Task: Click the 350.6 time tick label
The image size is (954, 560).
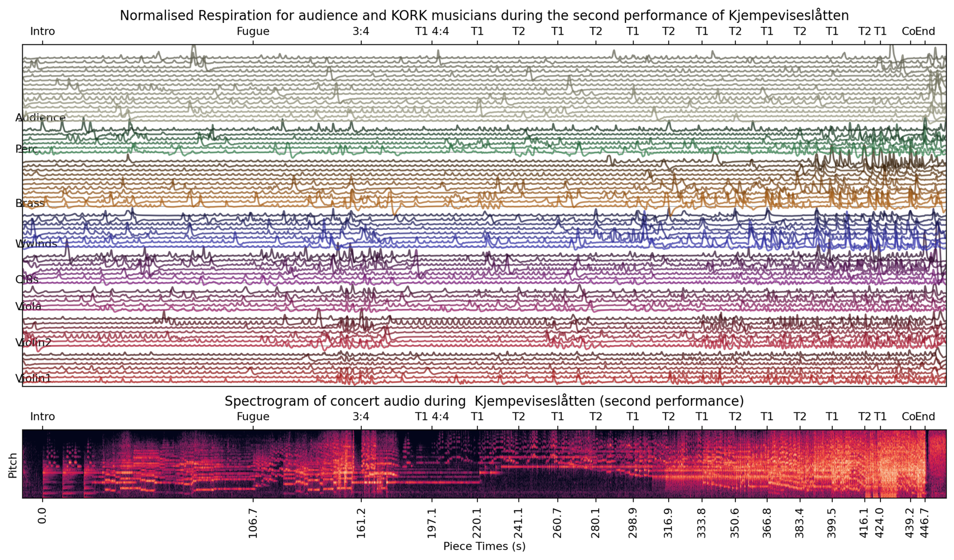Action: [x=735, y=523]
